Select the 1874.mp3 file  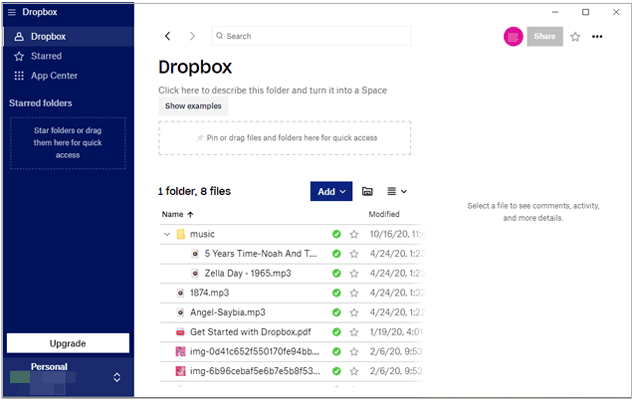tap(291, 293)
